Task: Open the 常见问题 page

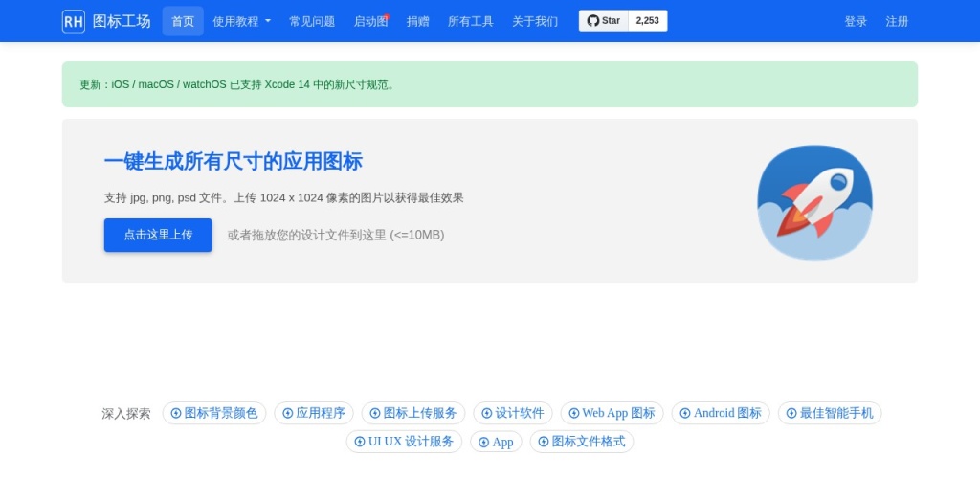Action: tap(312, 21)
